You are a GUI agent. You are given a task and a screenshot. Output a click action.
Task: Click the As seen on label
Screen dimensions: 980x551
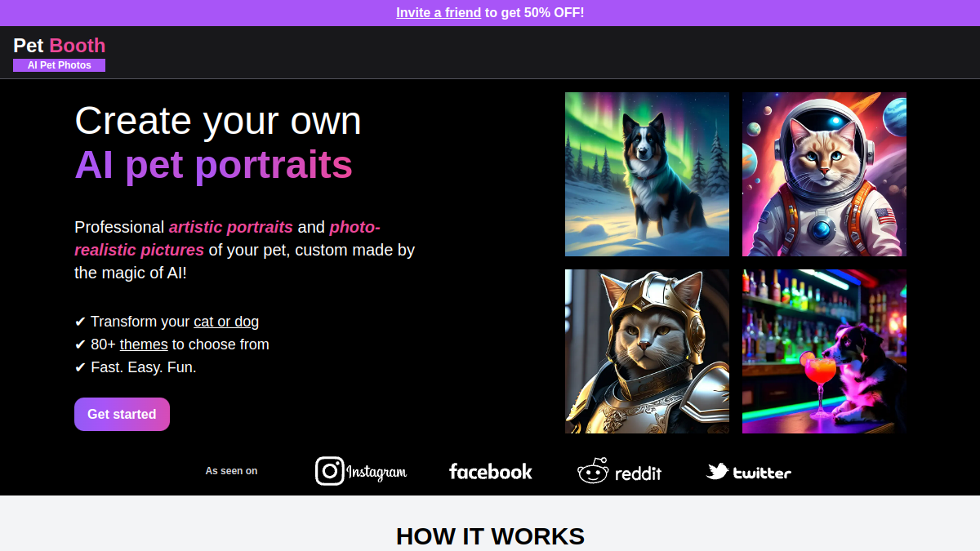pyautogui.click(x=231, y=471)
